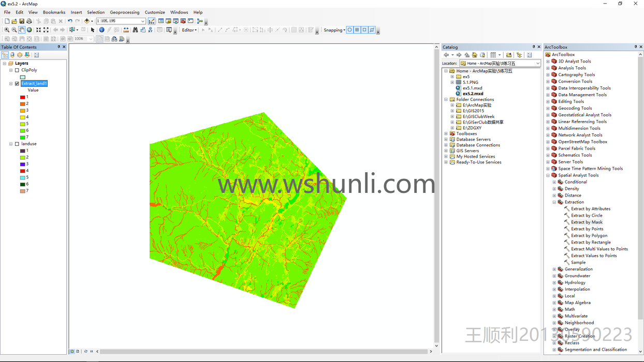
Task: Open the Geoprocessing menu
Action: click(x=124, y=12)
